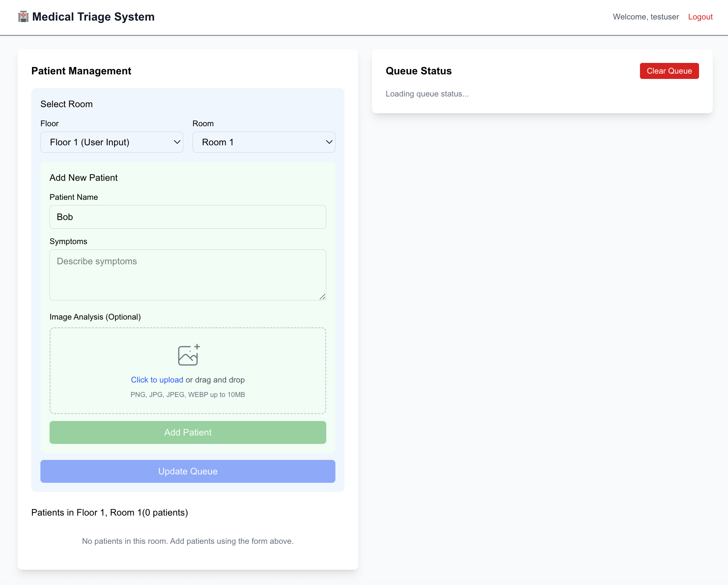
Task: Click the 'Image Analysis (Optional)' label
Action: [95, 317]
